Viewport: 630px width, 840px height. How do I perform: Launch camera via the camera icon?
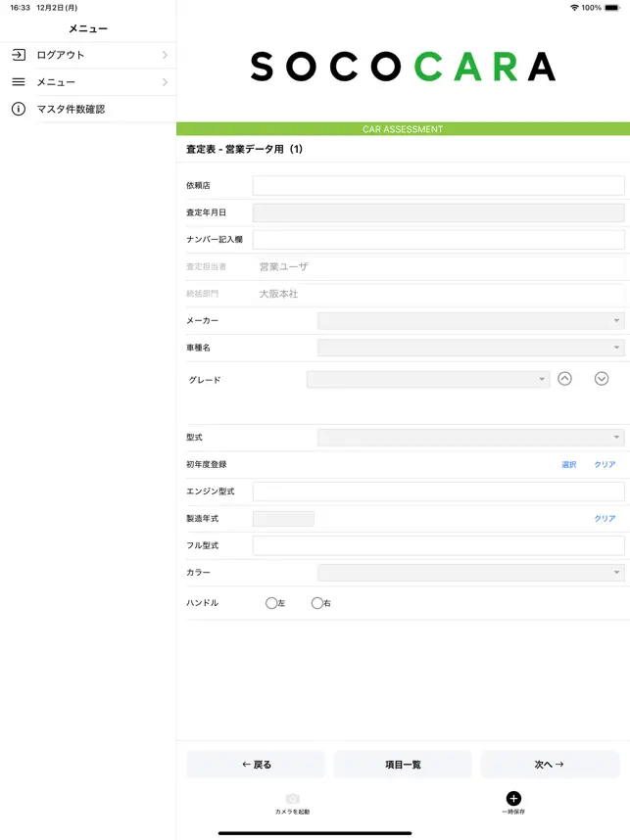292,798
